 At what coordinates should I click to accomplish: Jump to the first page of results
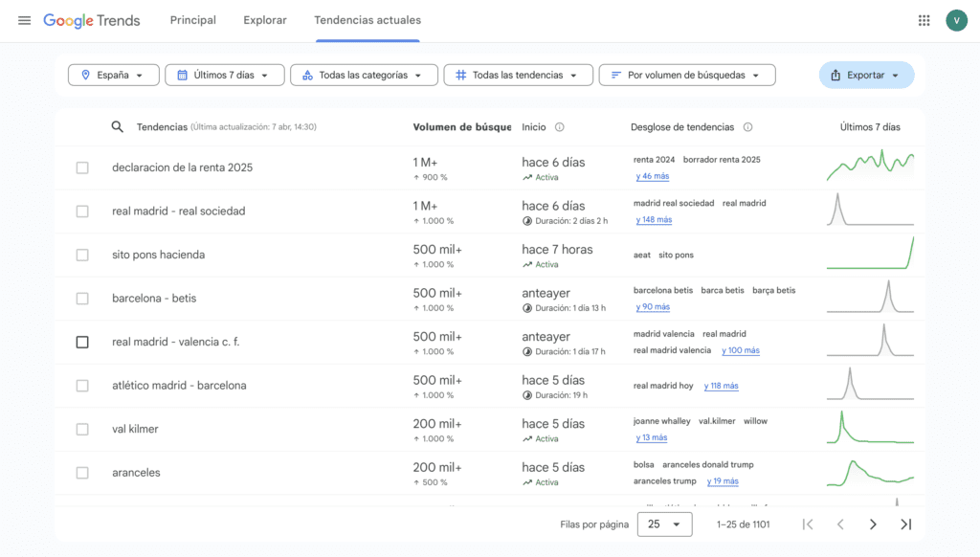coord(808,524)
